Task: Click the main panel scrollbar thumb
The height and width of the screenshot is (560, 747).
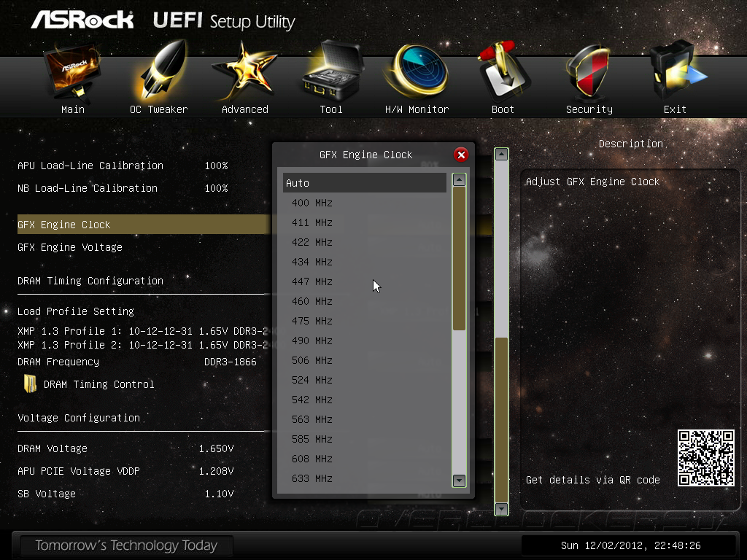Action: (501, 419)
